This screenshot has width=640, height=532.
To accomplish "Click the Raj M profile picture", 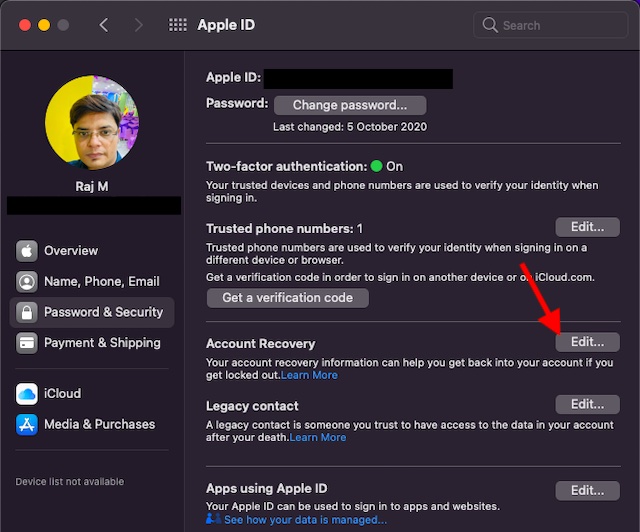I will 92,122.
